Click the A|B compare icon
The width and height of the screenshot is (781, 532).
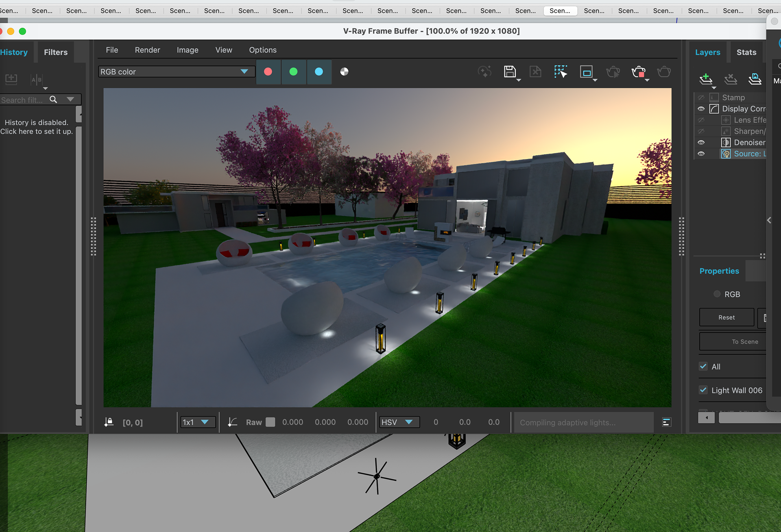tap(37, 80)
